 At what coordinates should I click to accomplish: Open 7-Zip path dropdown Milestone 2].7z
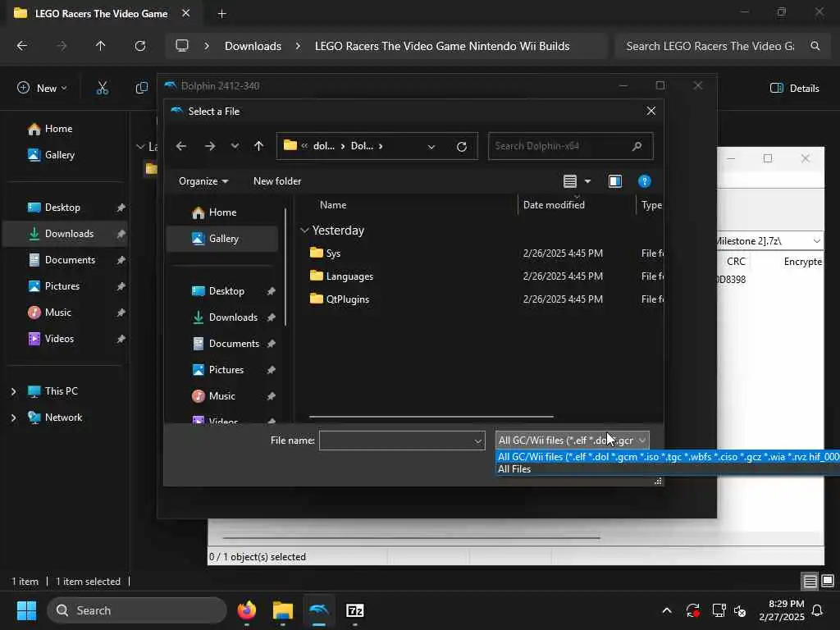point(816,241)
